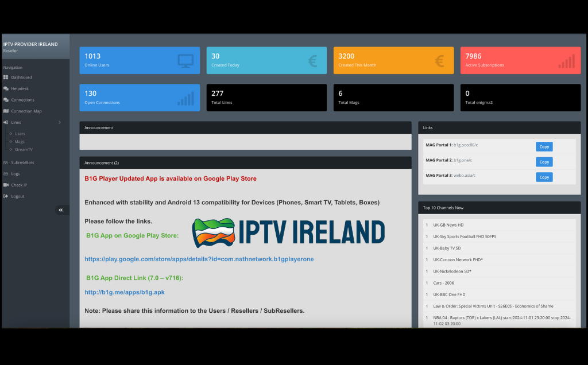Click 'UK-Cartoon Network FHD*' channel row

click(499, 260)
